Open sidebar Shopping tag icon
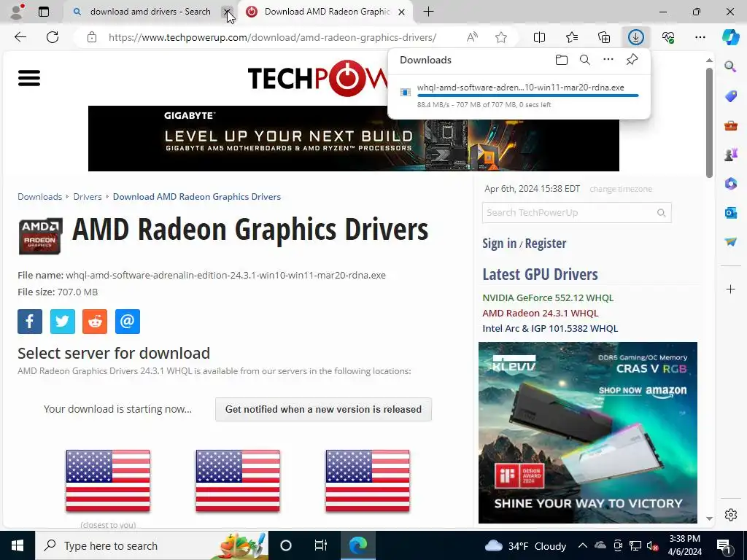The image size is (747, 560). (730, 96)
